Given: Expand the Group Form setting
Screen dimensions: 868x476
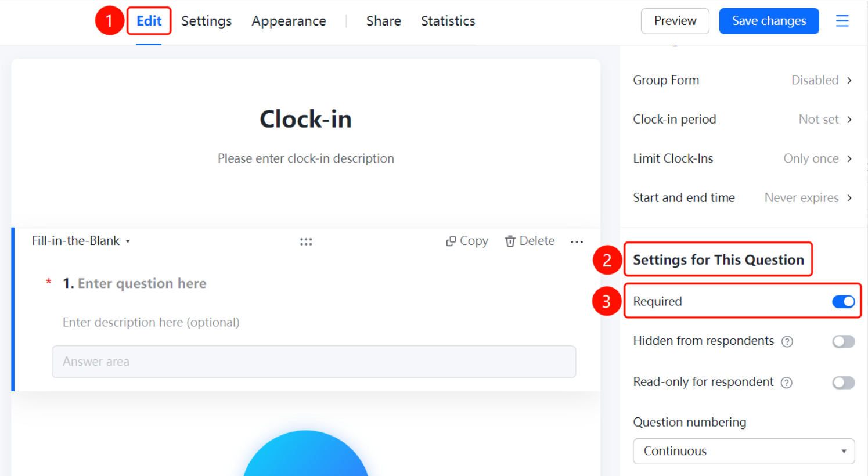Looking at the screenshot, I should pyautogui.click(x=743, y=80).
